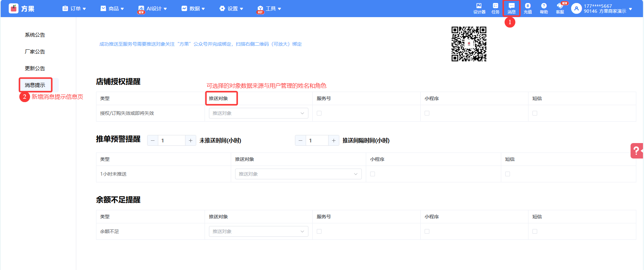
Task: Click the 推送间隔时间 number input field
Action: [x=317, y=140]
